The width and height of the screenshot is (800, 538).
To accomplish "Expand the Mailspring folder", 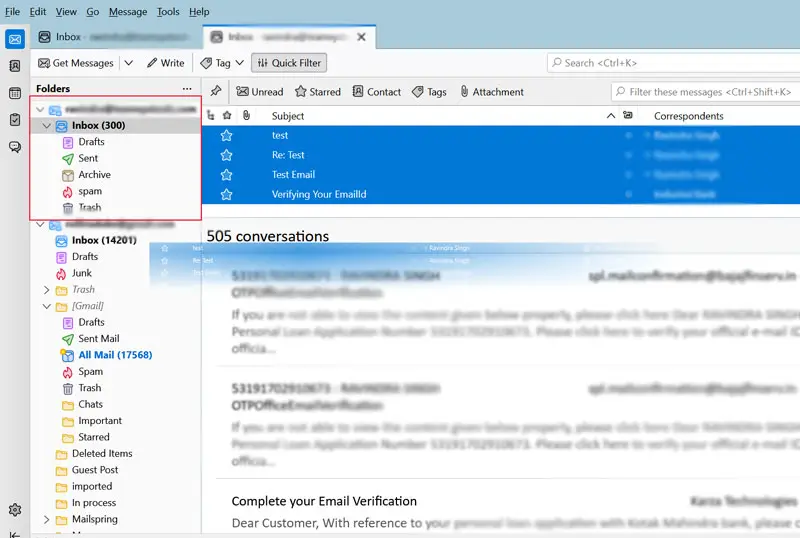I will (x=46, y=520).
